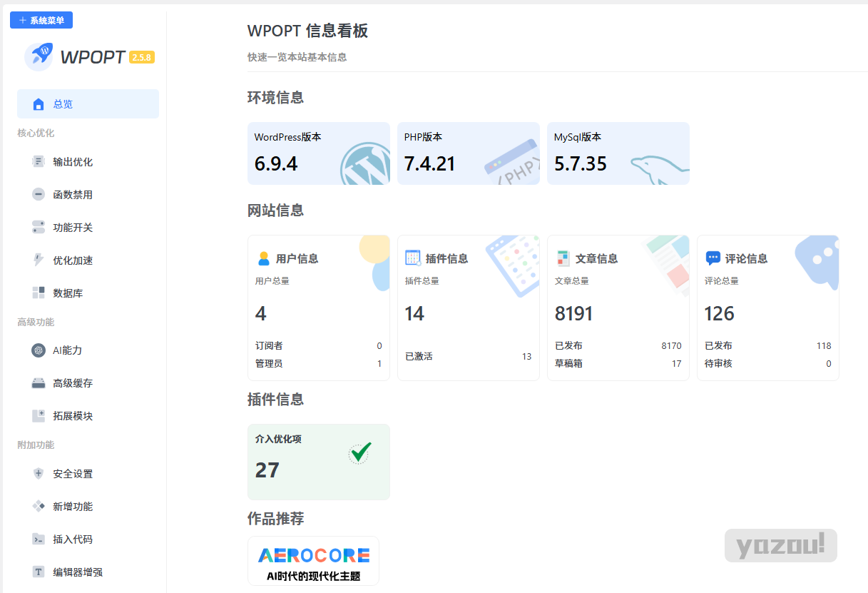
Task: Click the 高级缓存 drive icon
Action: tap(39, 383)
